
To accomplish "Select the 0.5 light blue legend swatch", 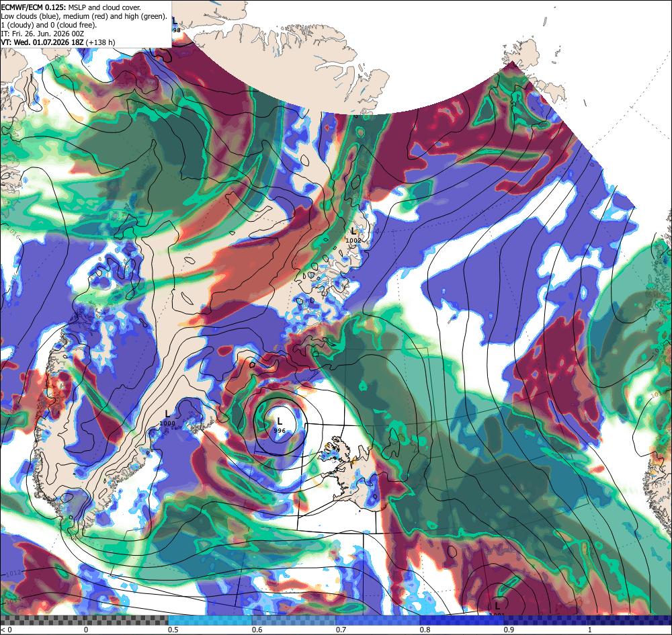I will 210,620.
